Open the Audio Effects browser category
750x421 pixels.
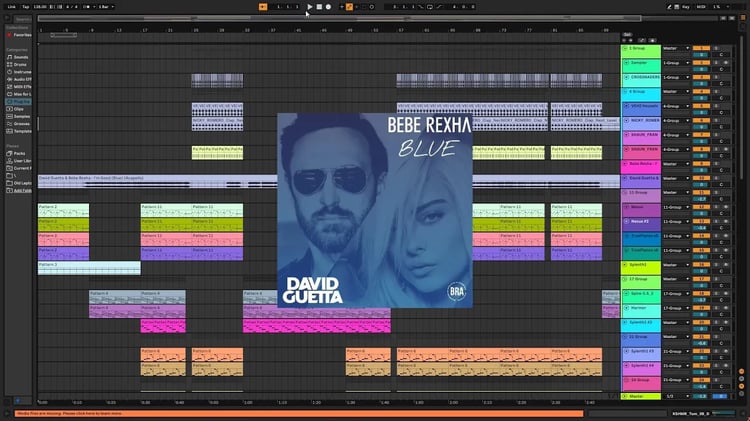18,79
